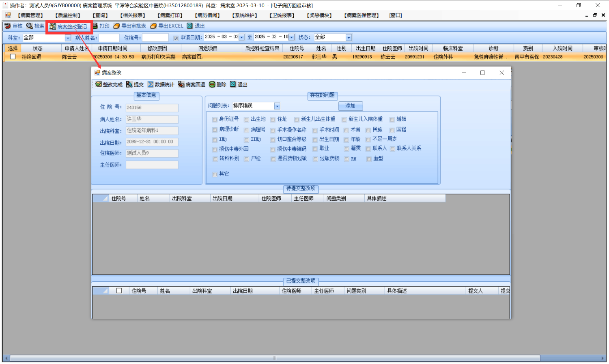The width and height of the screenshot is (609, 364).
Task: Check the 其它 checkbox
Action: click(x=215, y=174)
